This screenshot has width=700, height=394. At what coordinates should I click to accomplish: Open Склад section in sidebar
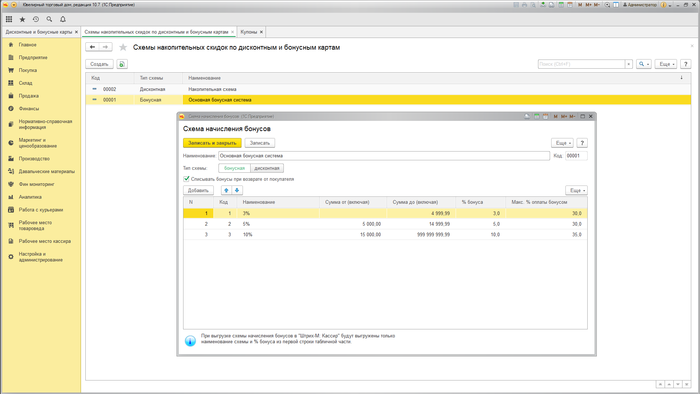pos(25,83)
